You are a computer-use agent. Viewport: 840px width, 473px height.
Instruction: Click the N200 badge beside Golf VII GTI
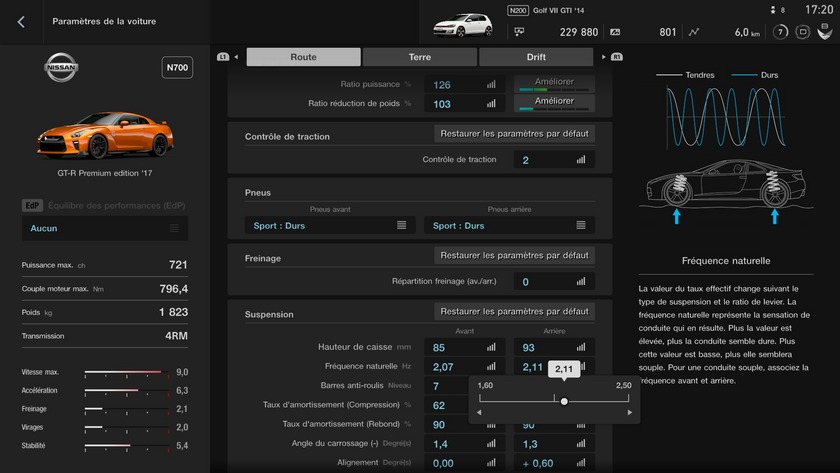pos(518,10)
